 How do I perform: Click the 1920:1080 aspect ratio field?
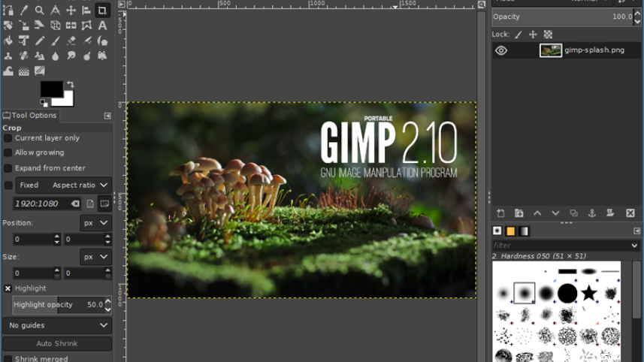41,204
